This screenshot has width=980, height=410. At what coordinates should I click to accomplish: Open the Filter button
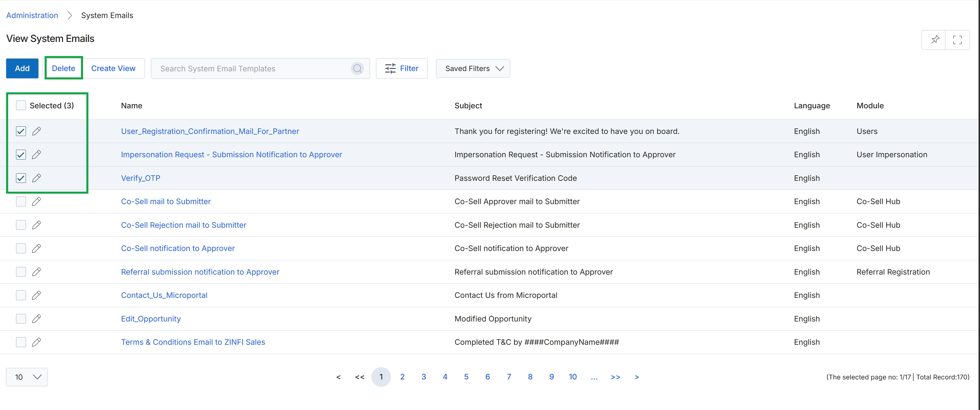[401, 68]
